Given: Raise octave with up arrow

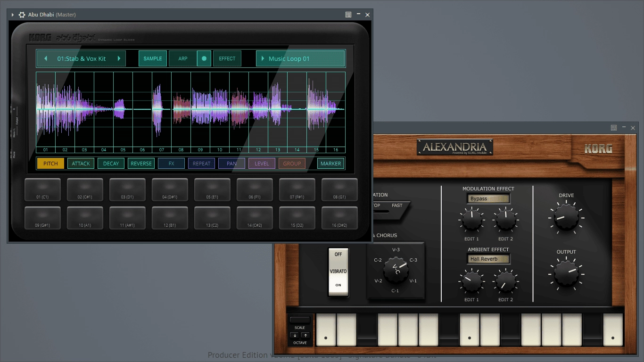Looking at the screenshot, I should tap(305, 336).
